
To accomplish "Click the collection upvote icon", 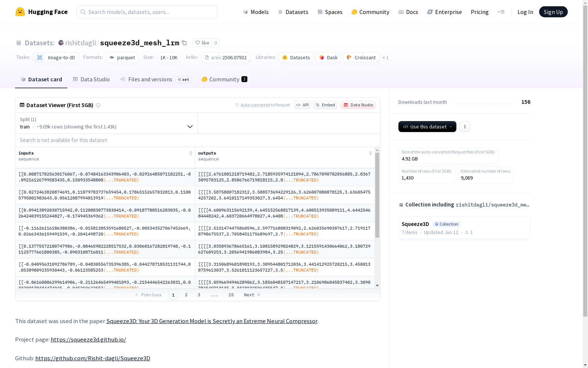I will (x=467, y=232).
